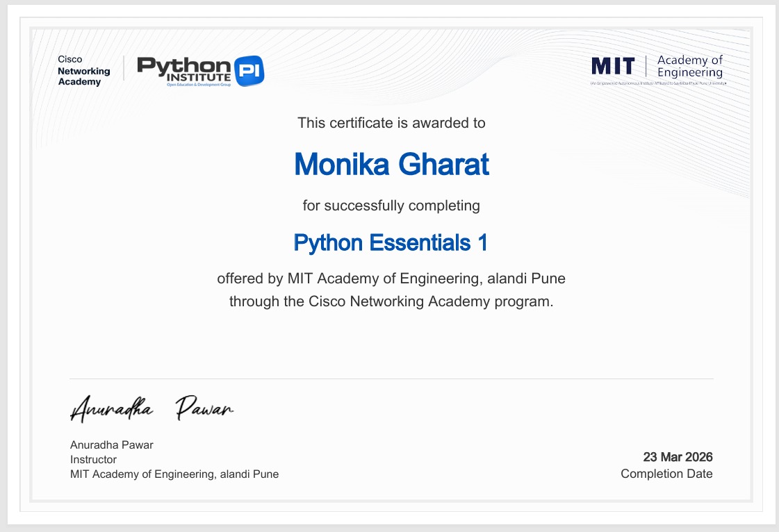Click the Completion Date label
779x532 pixels.
(666, 474)
